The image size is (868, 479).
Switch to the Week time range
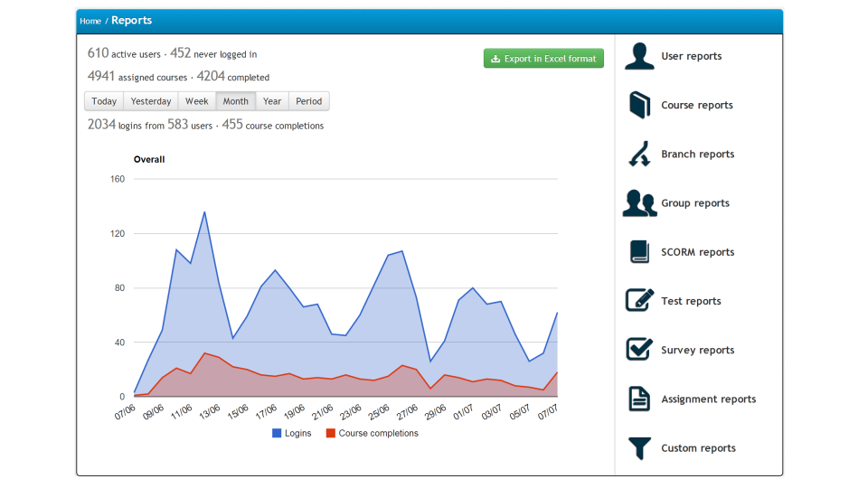pyautogui.click(x=196, y=101)
